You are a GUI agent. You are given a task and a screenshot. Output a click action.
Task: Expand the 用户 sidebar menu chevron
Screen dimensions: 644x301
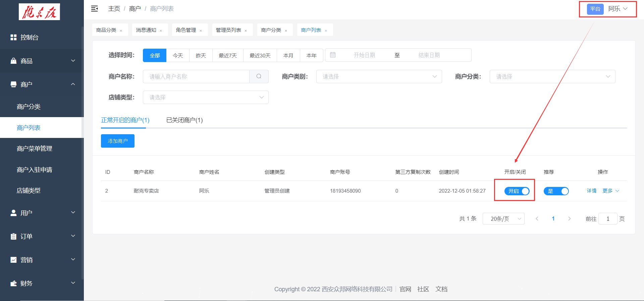click(x=73, y=213)
